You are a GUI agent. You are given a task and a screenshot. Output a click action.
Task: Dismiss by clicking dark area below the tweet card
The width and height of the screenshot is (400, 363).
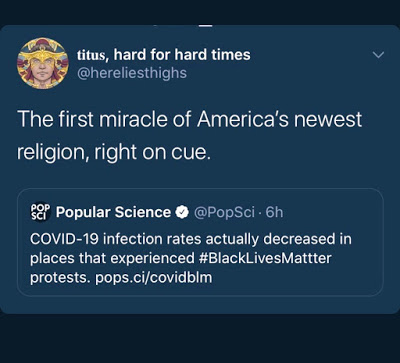click(200, 338)
